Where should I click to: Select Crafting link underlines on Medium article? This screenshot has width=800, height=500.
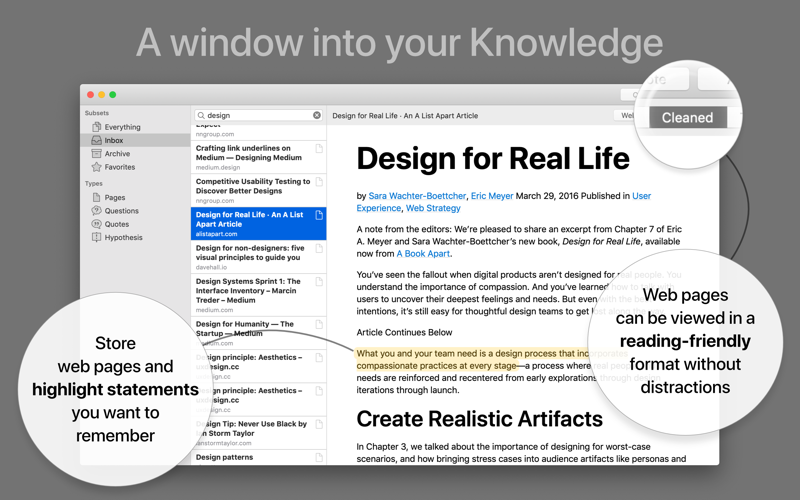coord(259,157)
